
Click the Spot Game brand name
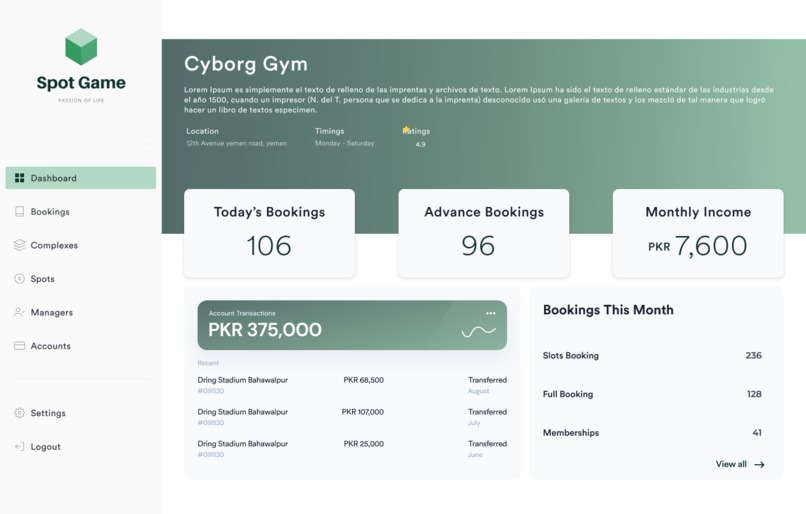click(x=81, y=82)
